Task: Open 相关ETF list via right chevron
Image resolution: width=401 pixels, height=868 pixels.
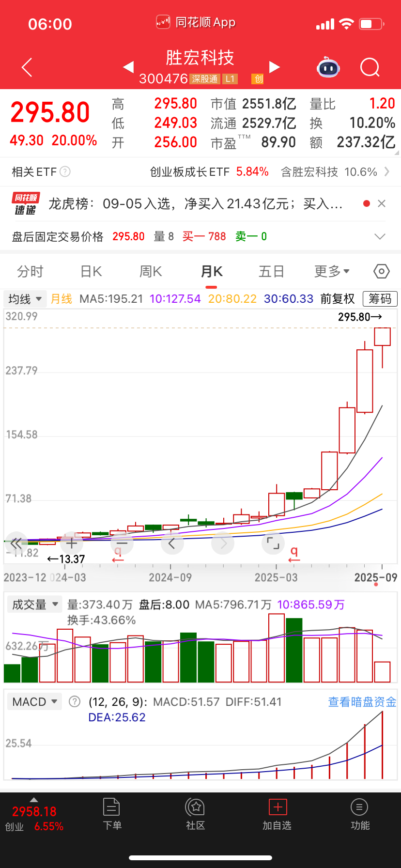Action: [x=386, y=171]
